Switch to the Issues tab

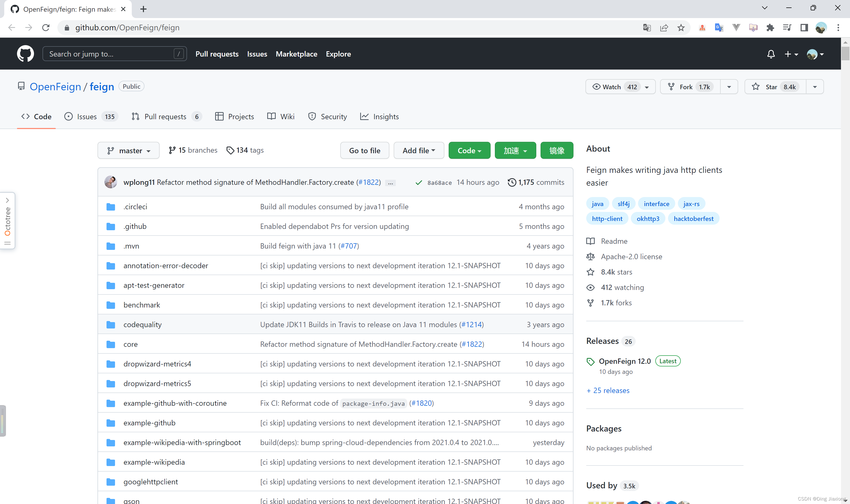tap(87, 117)
